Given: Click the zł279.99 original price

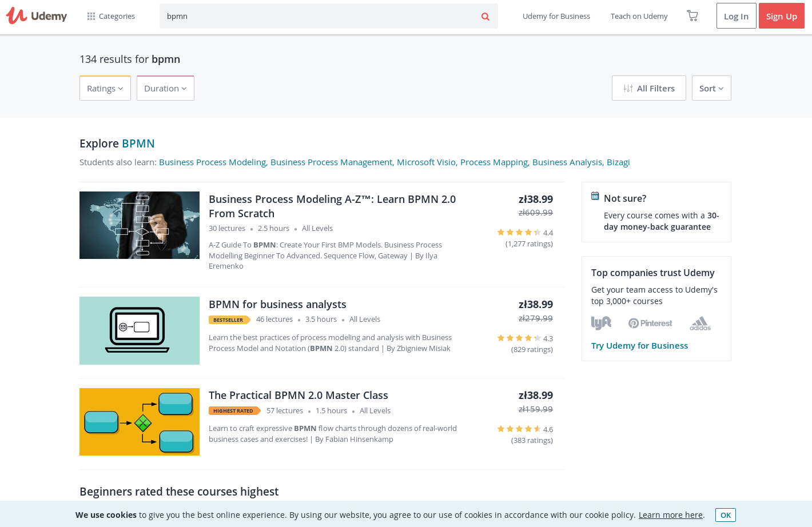Looking at the screenshot, I should click(x=535, y=318).
